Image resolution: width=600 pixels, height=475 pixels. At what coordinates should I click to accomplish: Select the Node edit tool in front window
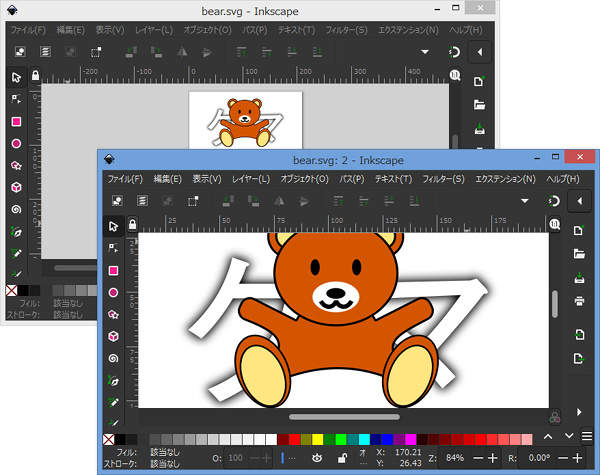tap(113, 248)
